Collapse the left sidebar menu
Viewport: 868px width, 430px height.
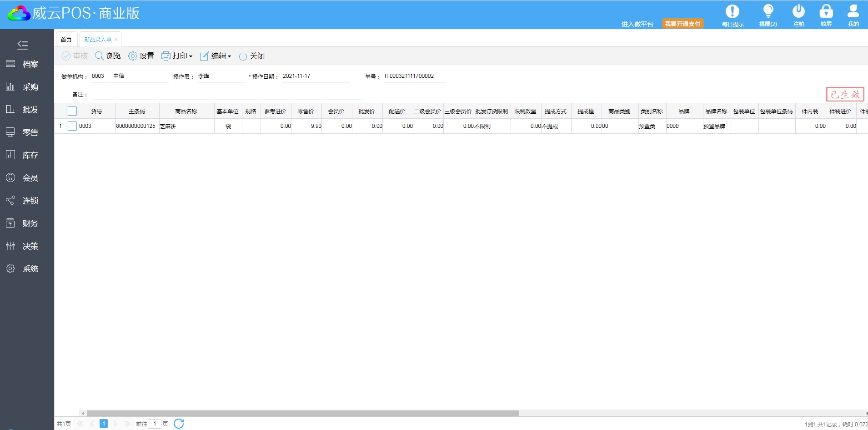[x=22, y=45]
